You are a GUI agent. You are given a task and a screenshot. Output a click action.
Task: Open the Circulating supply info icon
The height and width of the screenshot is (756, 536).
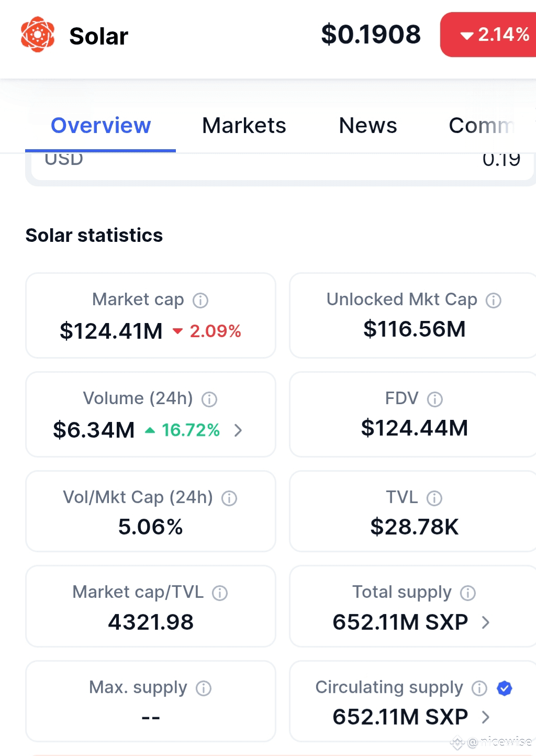click(479, 688)
